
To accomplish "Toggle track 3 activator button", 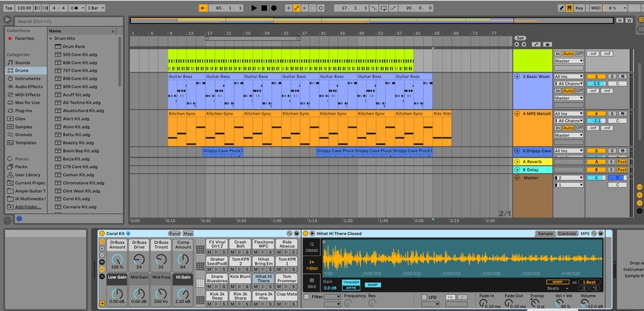I will tap(596, 77).
